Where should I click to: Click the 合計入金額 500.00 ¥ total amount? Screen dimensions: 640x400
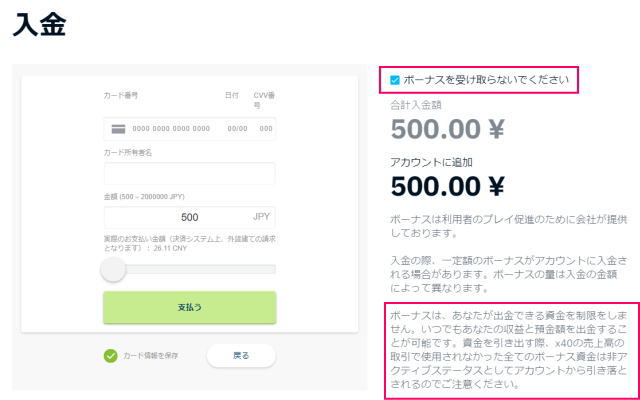tap(447, 129)
